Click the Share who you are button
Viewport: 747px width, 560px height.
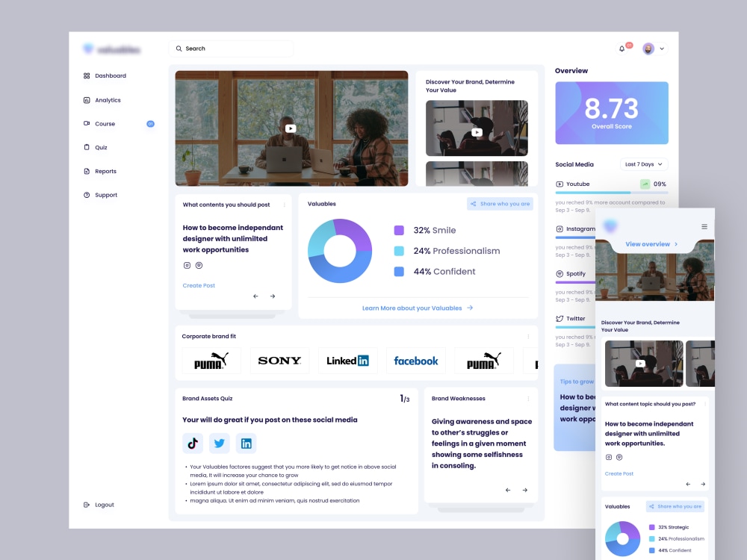point(500,204)
